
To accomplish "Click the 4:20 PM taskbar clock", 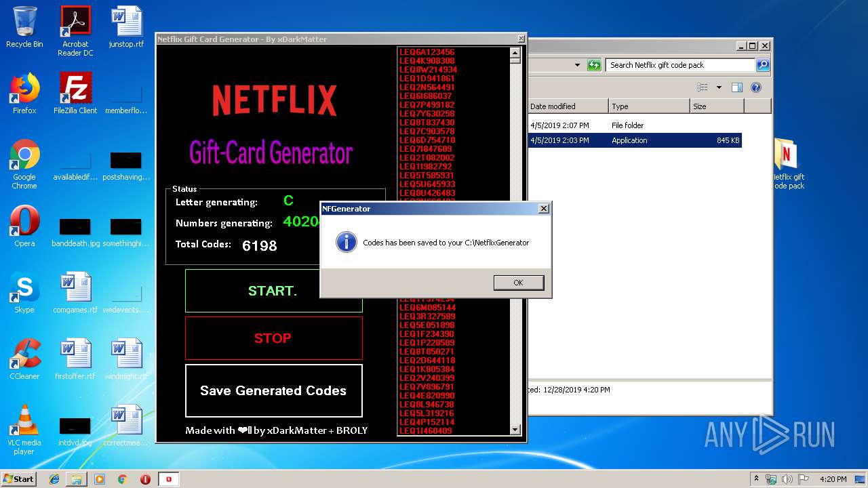I will [833, 479].
